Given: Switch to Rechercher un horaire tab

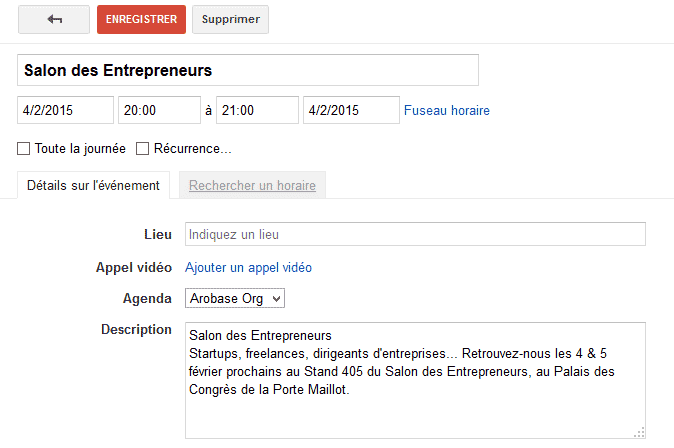Looking at the screenshot, I should 252,185.
